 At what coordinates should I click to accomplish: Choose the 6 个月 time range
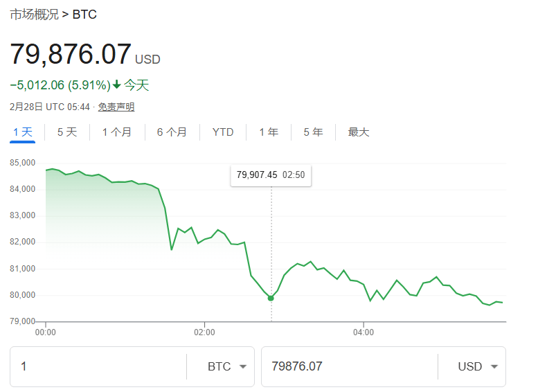tap(172, 132)
